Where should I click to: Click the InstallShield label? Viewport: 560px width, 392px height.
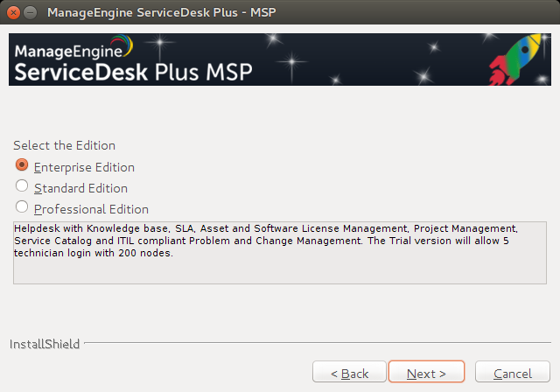[45, 344]
